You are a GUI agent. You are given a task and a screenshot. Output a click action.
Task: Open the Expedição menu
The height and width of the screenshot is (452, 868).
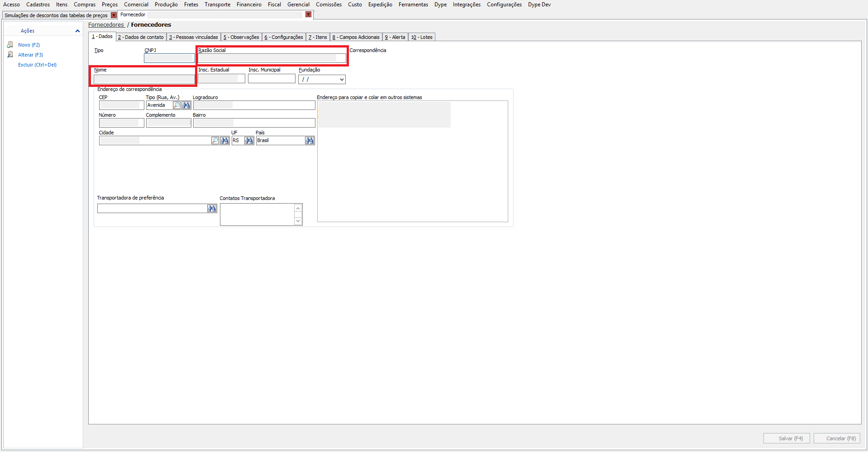(x=380, y=5)
